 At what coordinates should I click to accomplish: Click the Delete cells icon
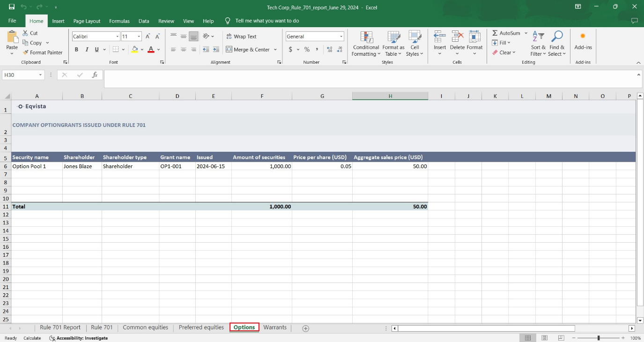pos(457,37)
